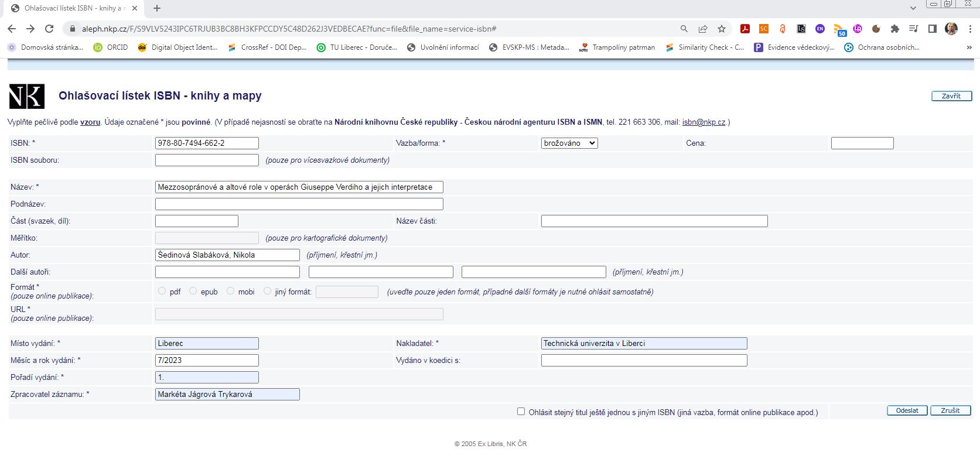Screen dimensions: 980x459
Task: Open the RSS feed reader extension
Action: click(x=839, y=29)
